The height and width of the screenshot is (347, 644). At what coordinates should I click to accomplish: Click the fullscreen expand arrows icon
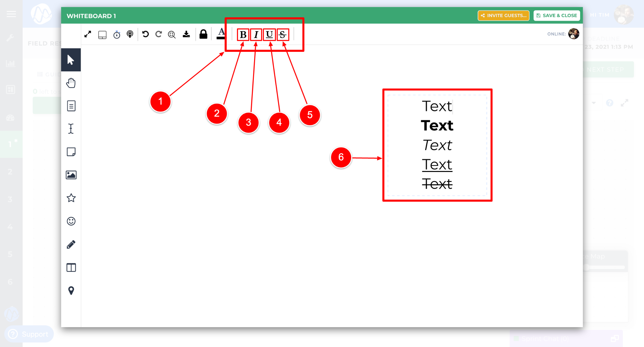point(88,34)
